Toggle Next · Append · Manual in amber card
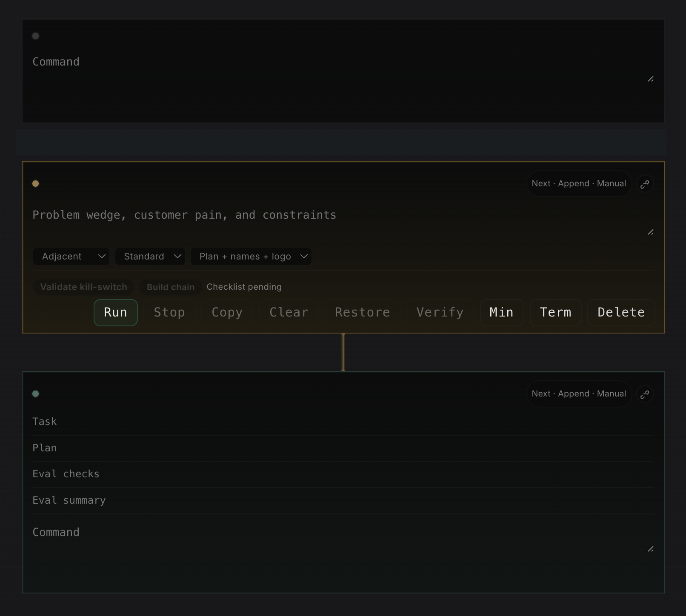The width and height of the screenshot is (686, 616). click(x=578, y=184)
